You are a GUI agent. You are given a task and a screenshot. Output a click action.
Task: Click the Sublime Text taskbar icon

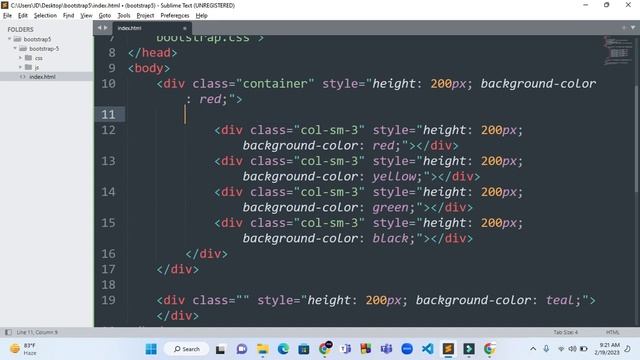click(448, 349)
